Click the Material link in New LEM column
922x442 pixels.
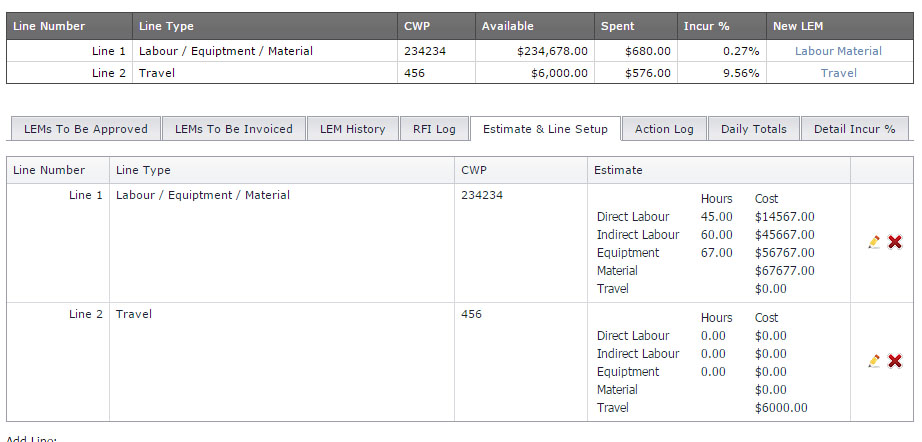click(860, 51)
